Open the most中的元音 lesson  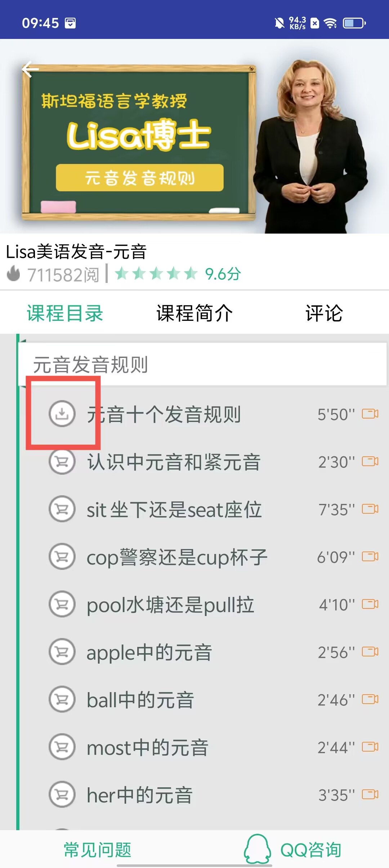[x=148, y=748]
